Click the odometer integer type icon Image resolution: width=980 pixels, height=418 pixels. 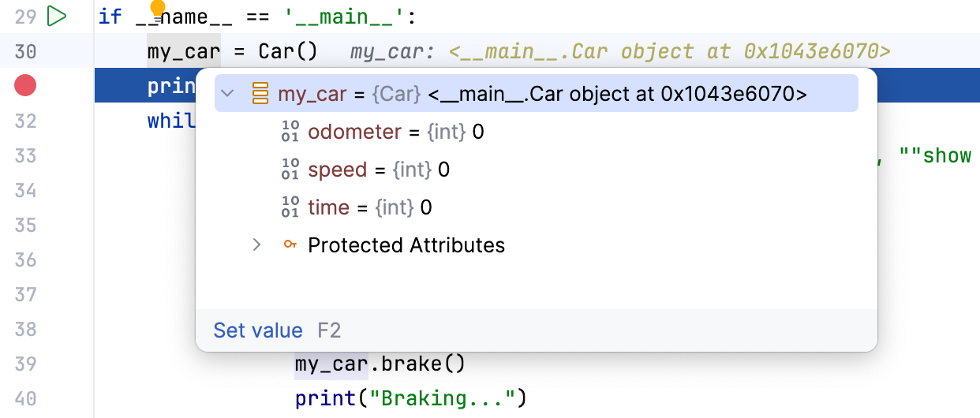(290, 132)
